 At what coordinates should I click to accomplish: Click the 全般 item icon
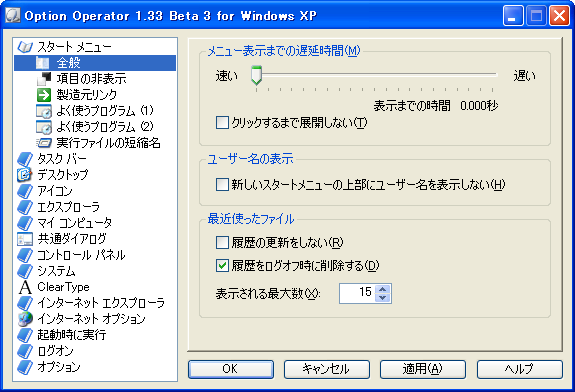pos(43,63)
